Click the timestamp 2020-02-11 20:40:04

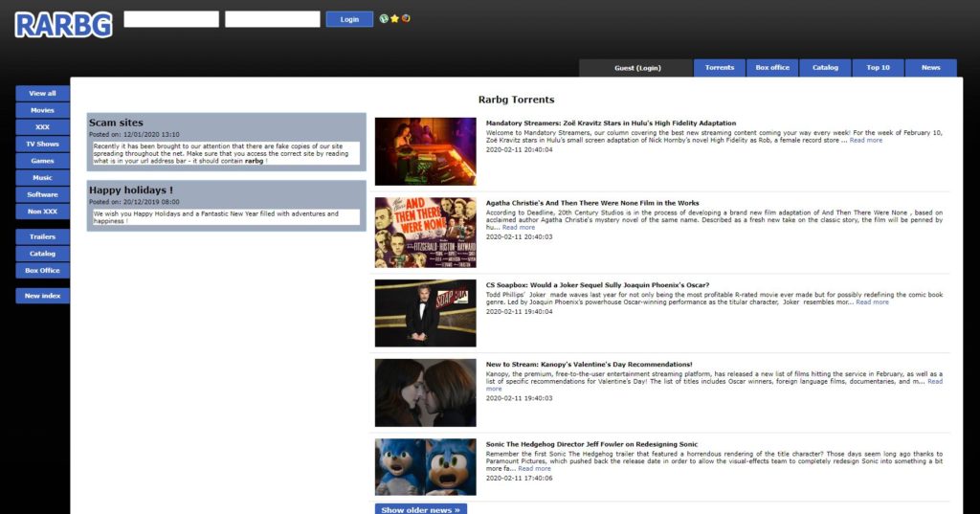(519, 150)
